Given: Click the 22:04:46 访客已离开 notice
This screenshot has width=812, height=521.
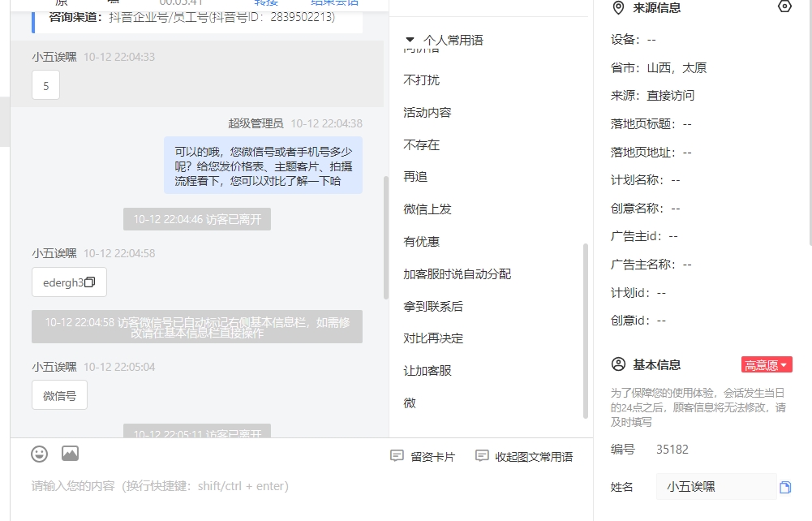Looking at the screenshot, I should pos(197,219).
